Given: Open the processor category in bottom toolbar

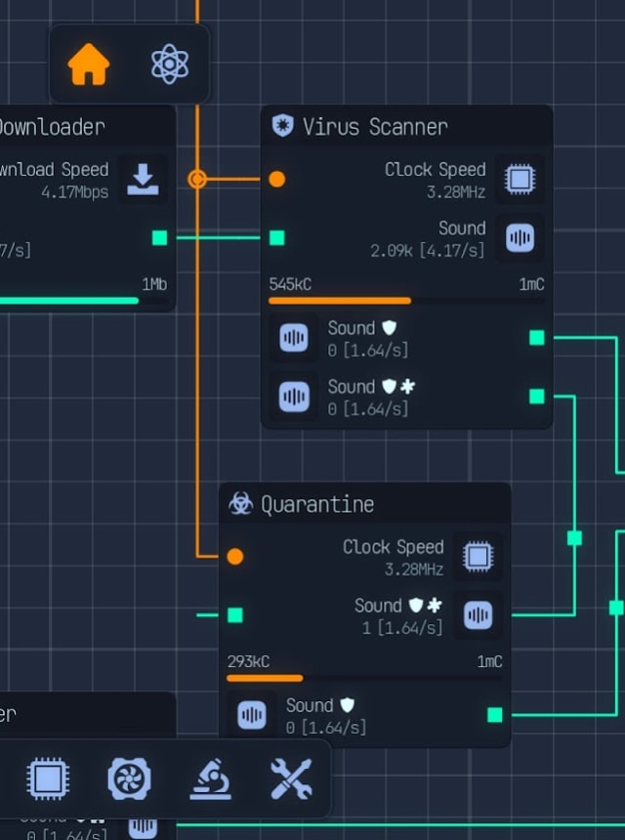Looking at the screenshot, I should [47, 779].
